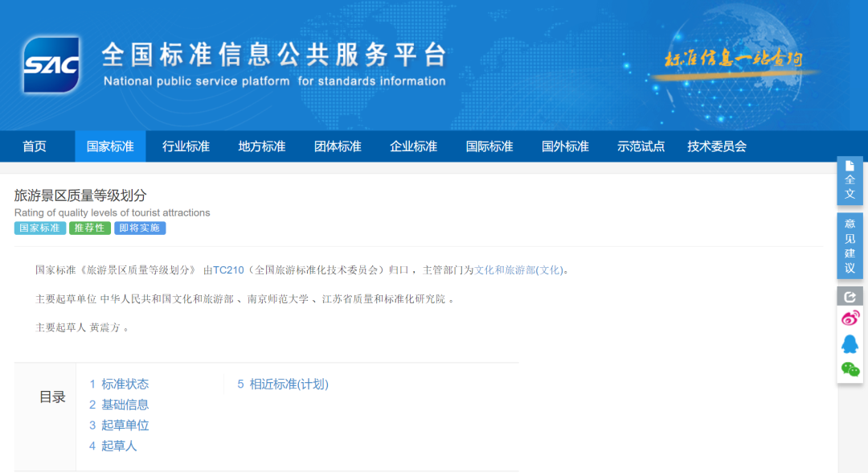The width and height of the screenshot is (868, 473).
Task: Open the 首页 home menu item
Action: (x=35, y=146)
